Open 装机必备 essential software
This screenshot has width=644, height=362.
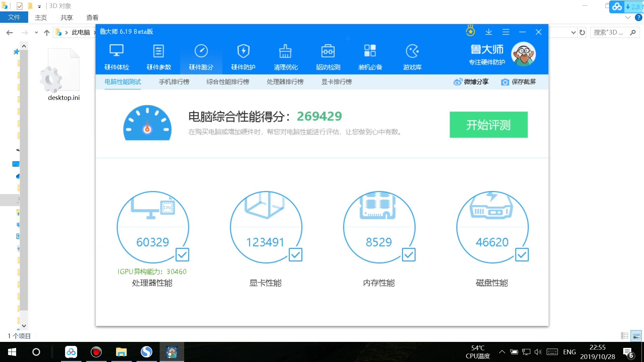tap(370, 57)
